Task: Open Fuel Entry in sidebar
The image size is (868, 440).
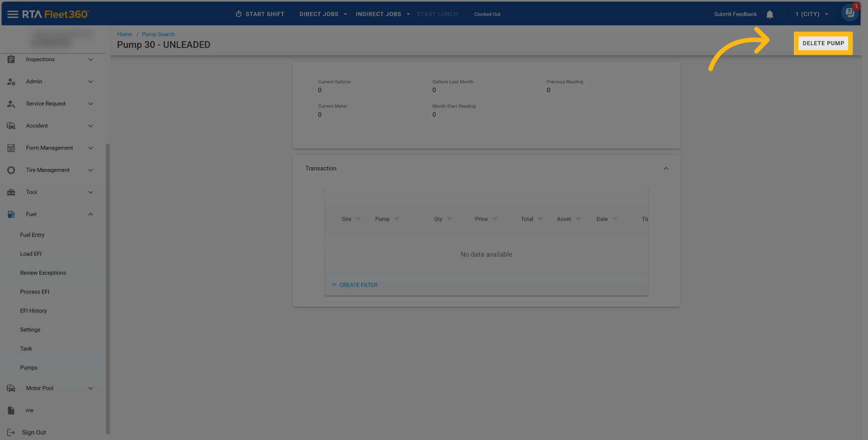Action: point(32,235)
